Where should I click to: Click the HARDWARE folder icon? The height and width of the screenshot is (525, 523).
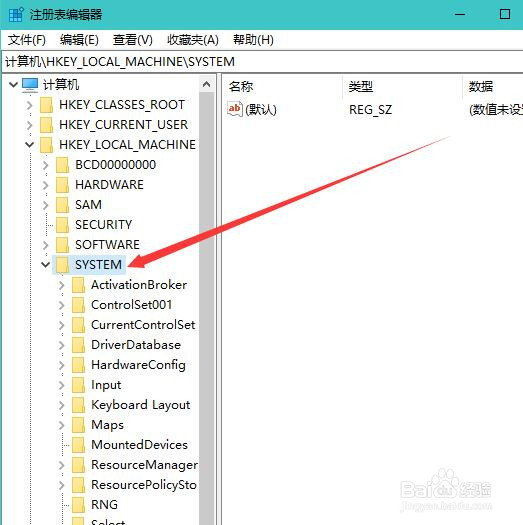(x=63, y=185)
